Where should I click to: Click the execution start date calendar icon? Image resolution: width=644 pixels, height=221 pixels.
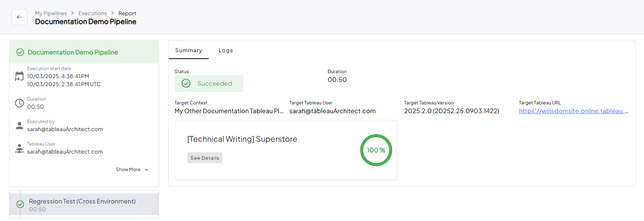[x=19, y=76]
